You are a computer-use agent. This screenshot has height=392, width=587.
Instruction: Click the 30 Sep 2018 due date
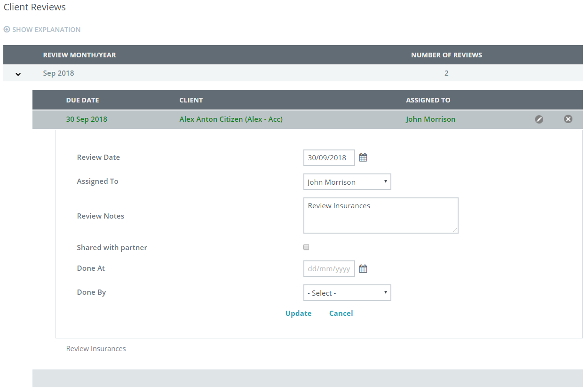coord(87,119)
